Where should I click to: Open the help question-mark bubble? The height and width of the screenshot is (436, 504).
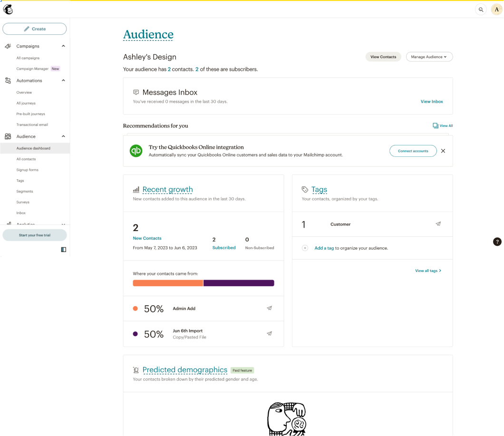497,242
